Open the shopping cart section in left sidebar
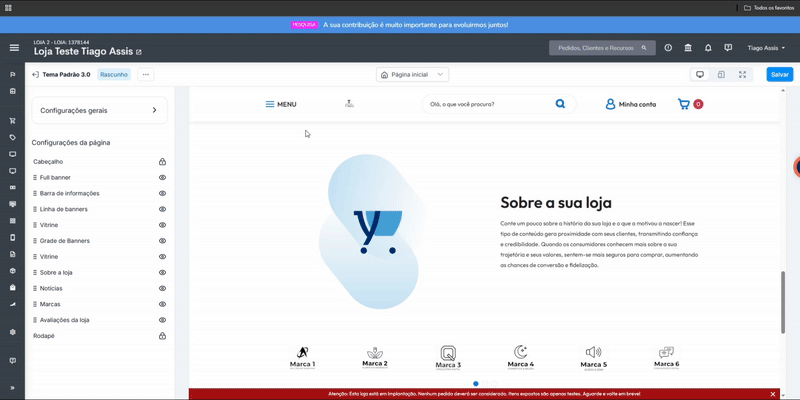Viewport: 800px width, 400px height. click(x=13, y=121)
